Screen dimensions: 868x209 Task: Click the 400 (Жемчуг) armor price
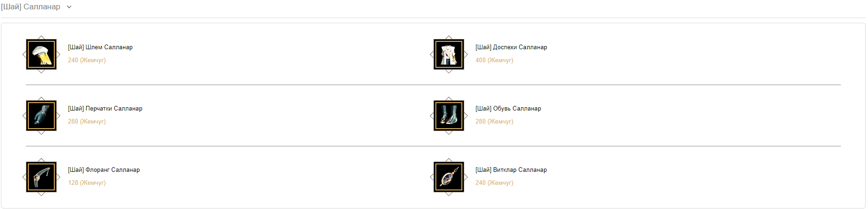(x=494, y=60)
